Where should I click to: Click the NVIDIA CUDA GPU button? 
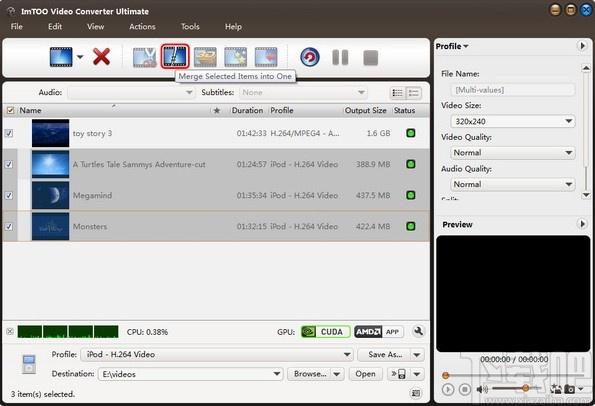(325, 332)
